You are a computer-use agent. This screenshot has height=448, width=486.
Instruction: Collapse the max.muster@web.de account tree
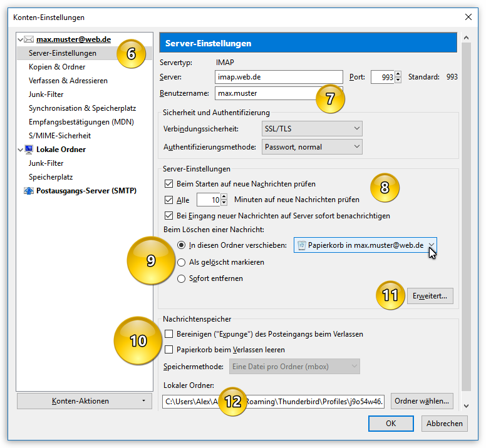pyautogui.click(x=21, y=39)
